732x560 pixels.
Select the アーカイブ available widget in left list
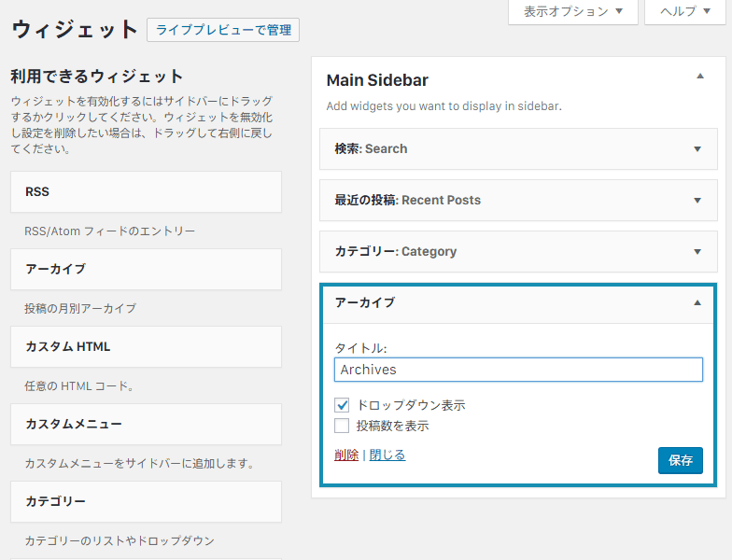(146, 269)
